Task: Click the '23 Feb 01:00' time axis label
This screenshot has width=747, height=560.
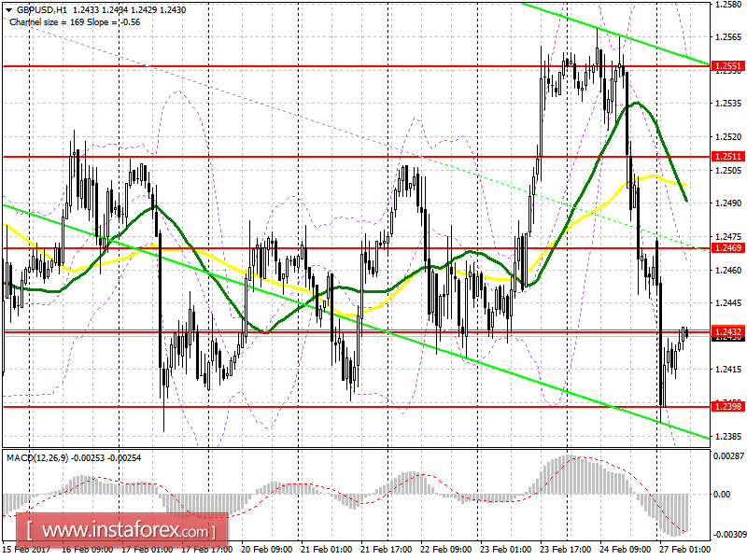Action: tap(506, 550)
